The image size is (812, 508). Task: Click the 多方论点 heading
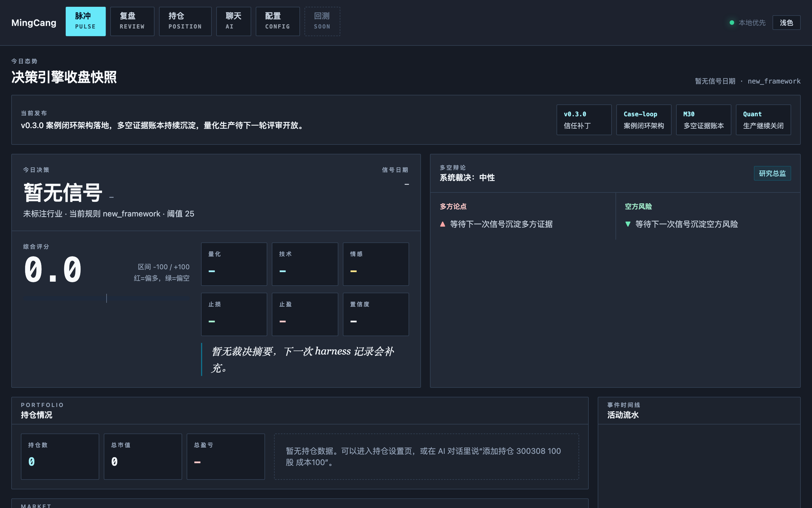[453, 206]
